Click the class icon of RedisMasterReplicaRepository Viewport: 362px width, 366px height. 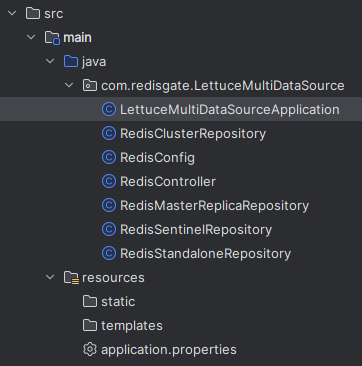click(x=109, y=205)
